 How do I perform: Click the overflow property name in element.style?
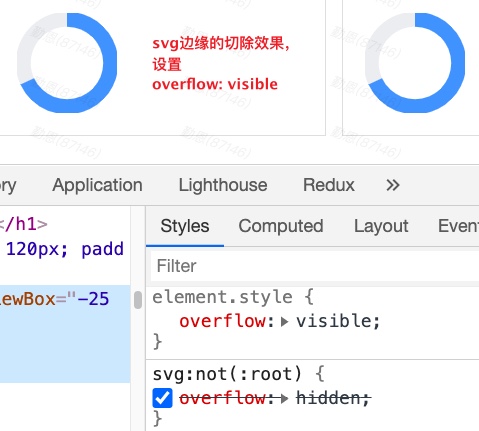pyautogui.click(x=222, y=321)
